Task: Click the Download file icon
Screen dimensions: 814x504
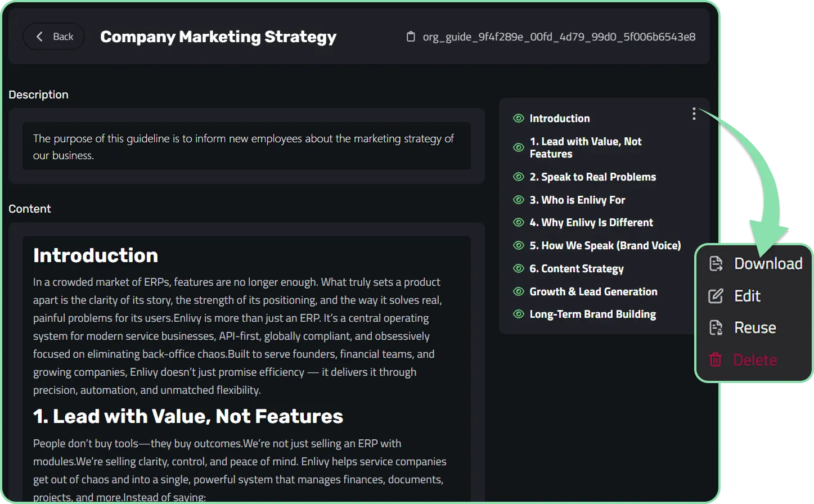Action: coord(716,263)
